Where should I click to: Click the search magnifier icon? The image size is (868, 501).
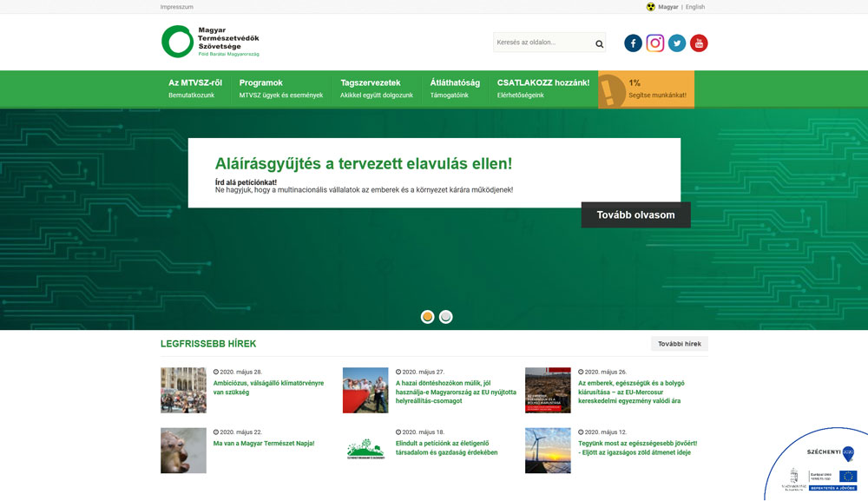click(x=600, y=44)
